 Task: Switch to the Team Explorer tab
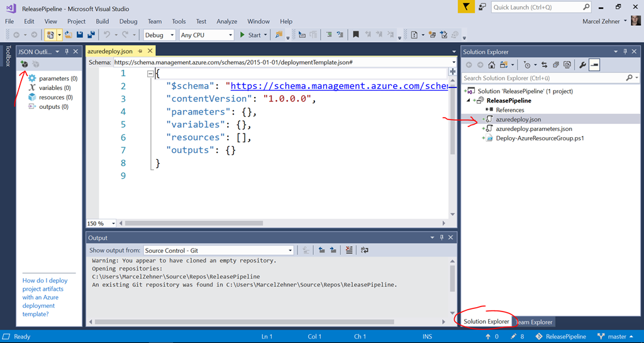click(533, 322)
